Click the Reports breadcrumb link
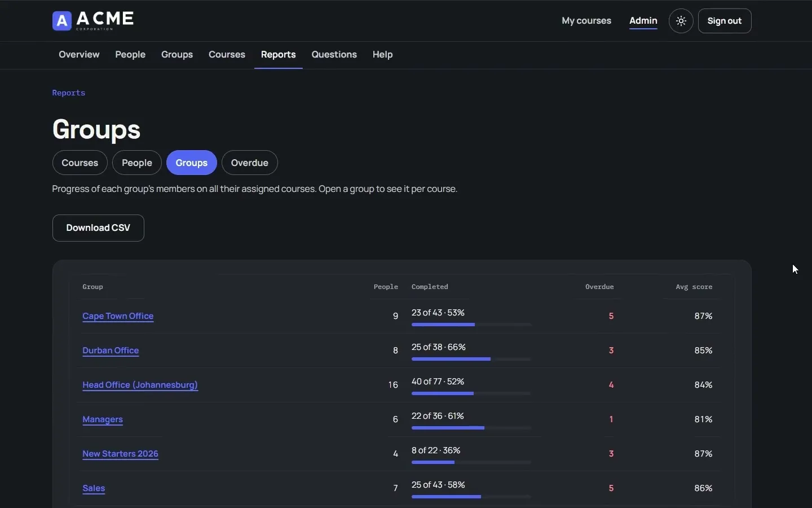812x508 pixels. point(69,93)
